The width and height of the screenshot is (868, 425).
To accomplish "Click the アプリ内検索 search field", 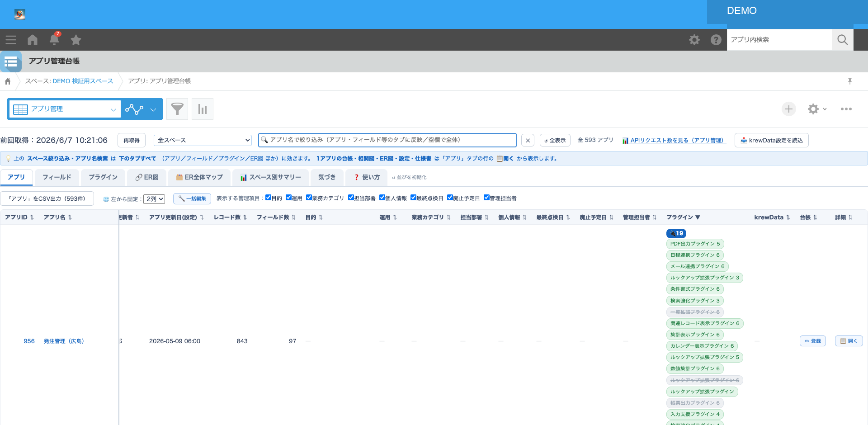I will point(779,40).
